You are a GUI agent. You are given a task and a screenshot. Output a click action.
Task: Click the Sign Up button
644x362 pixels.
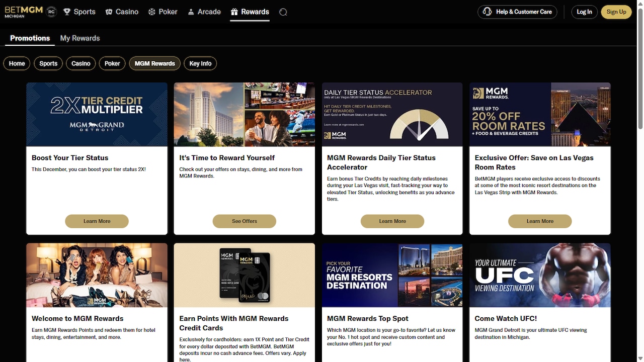[616, 12]
